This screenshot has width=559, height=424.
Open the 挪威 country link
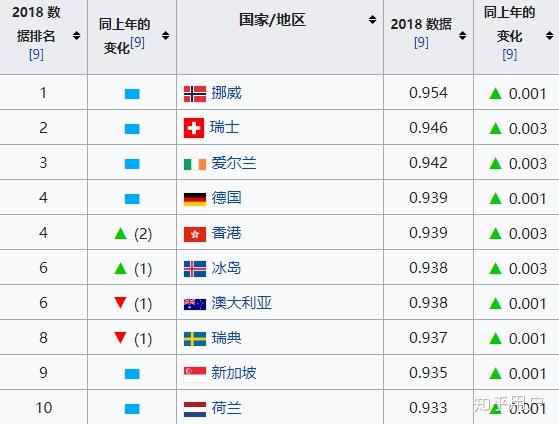pos(226,93)
